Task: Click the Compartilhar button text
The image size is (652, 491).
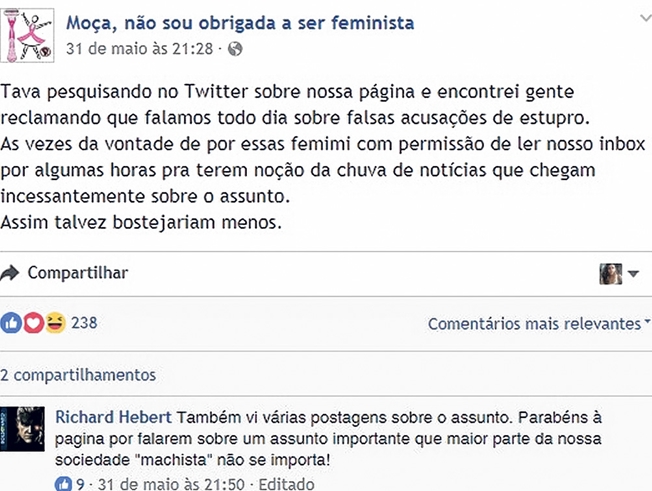Action: 77,273
